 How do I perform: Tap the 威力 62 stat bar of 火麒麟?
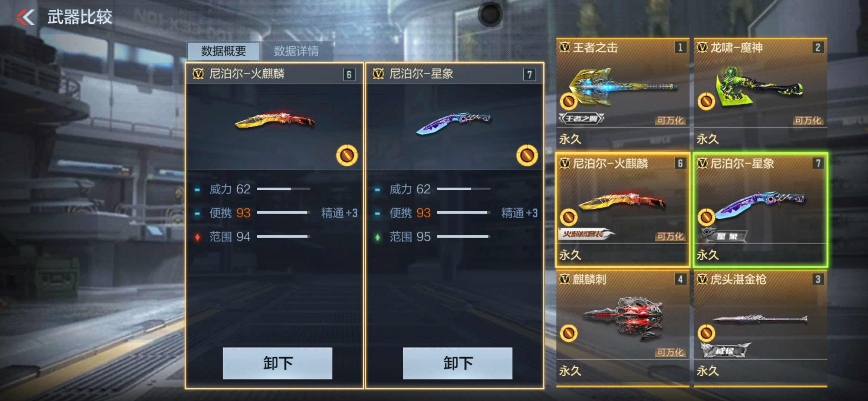[283, 189]
